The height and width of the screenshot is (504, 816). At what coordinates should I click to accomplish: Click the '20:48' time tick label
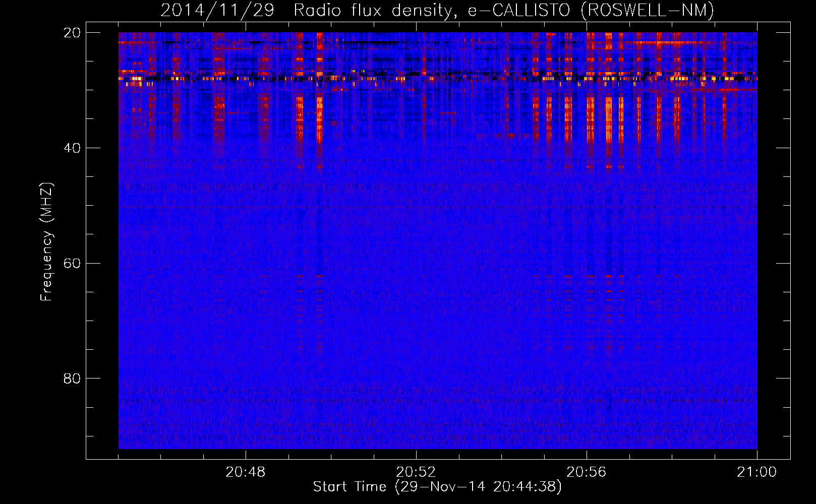click(245, 472)
